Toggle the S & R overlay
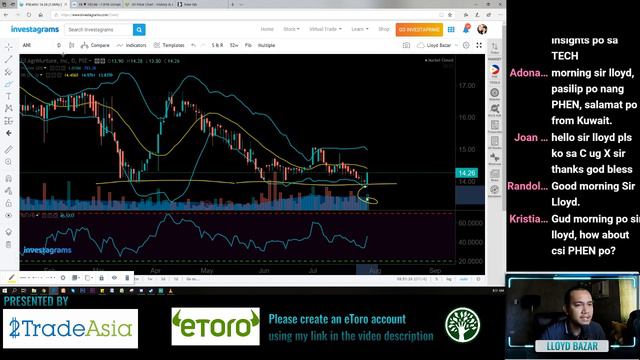Viewport: 640px width, 360px height. click(x=217, y=45)
